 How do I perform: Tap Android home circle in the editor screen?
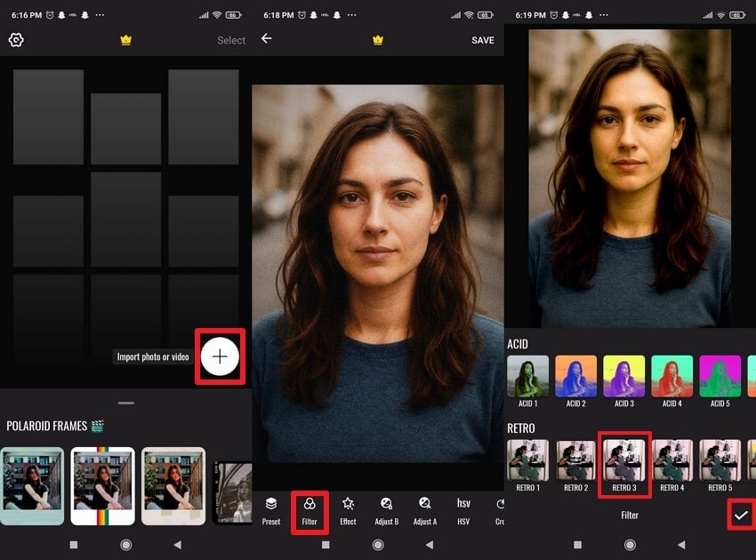tap(378, 545)
